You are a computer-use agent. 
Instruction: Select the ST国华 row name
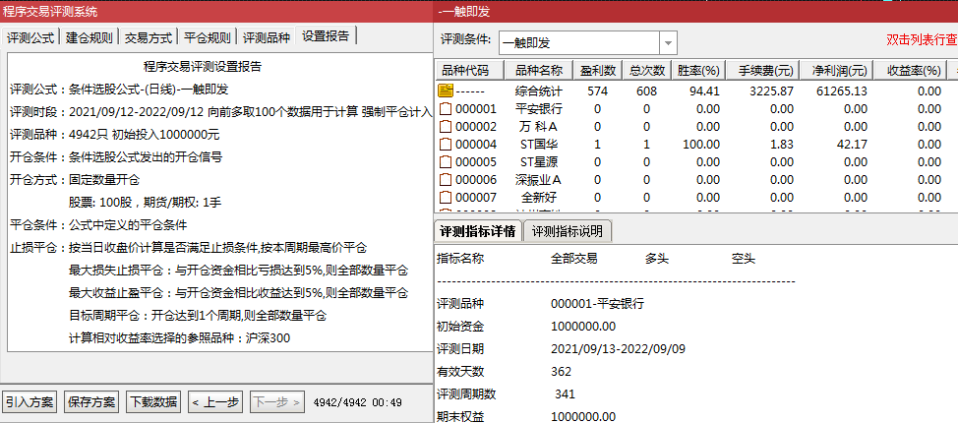pos(539,145)
